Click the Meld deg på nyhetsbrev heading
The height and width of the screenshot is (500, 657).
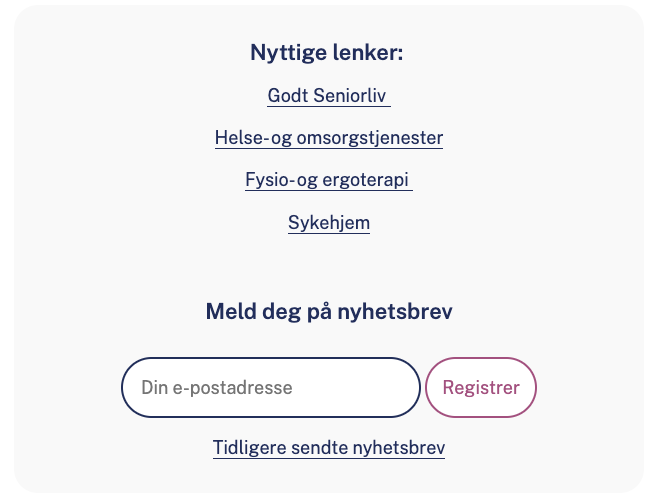pos(328,312)
